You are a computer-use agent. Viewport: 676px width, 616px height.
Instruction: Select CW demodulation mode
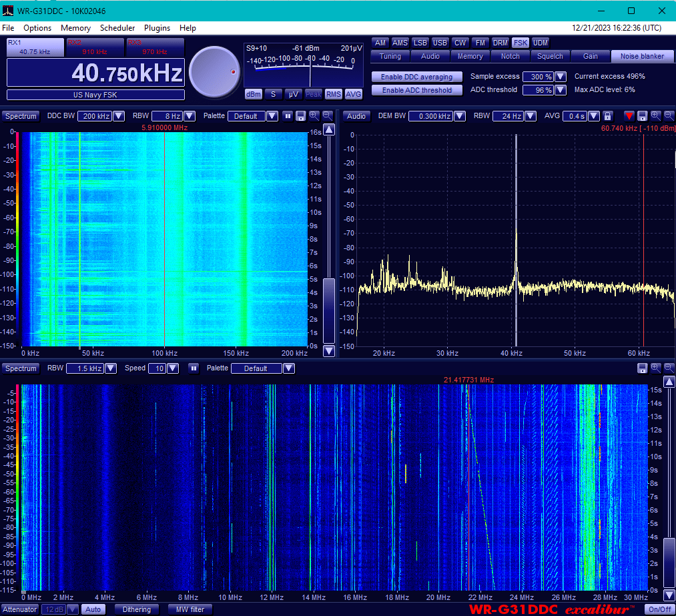coord(460,43)
